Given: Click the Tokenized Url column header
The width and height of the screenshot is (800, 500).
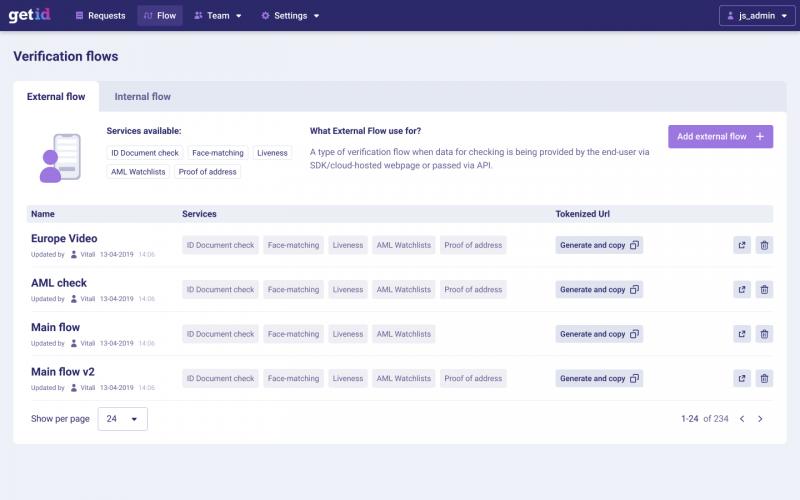Looking at the screenshot, I should [x=583, y=214].
